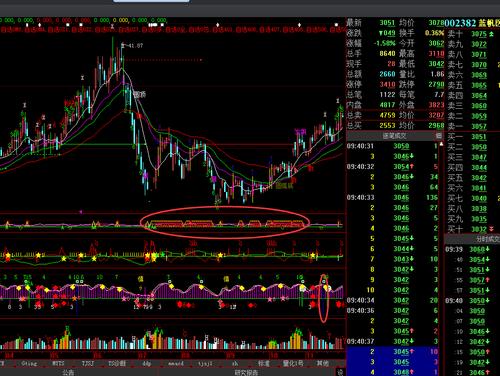Click the 买八 price 3038
The width and height of the screenshot is (500, 376).
pyautogui.click(x=479, y=209)
